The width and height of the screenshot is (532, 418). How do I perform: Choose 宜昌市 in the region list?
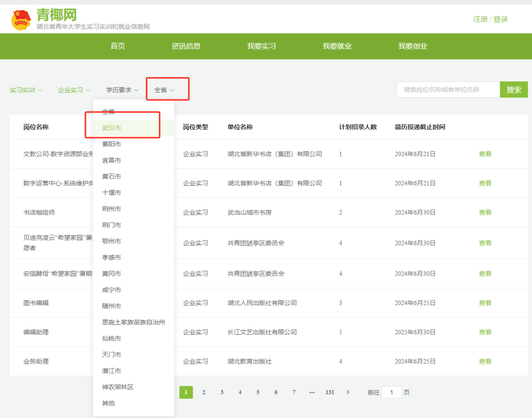tap(112, 161)
